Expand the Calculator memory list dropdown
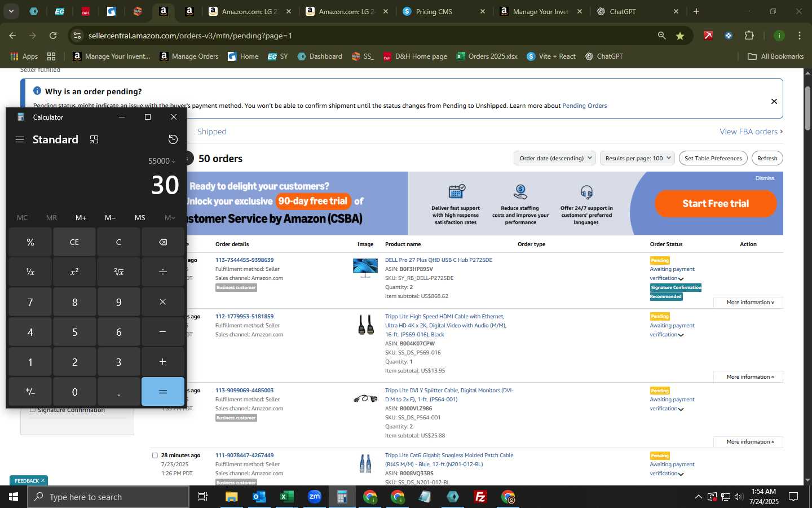 tap(170, 217)
